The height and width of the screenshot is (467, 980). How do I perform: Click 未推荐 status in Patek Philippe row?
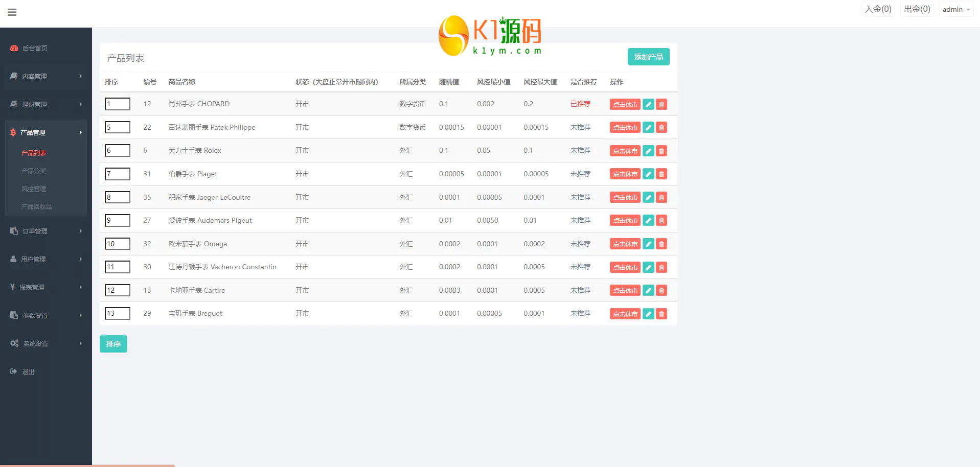(580, 127)
